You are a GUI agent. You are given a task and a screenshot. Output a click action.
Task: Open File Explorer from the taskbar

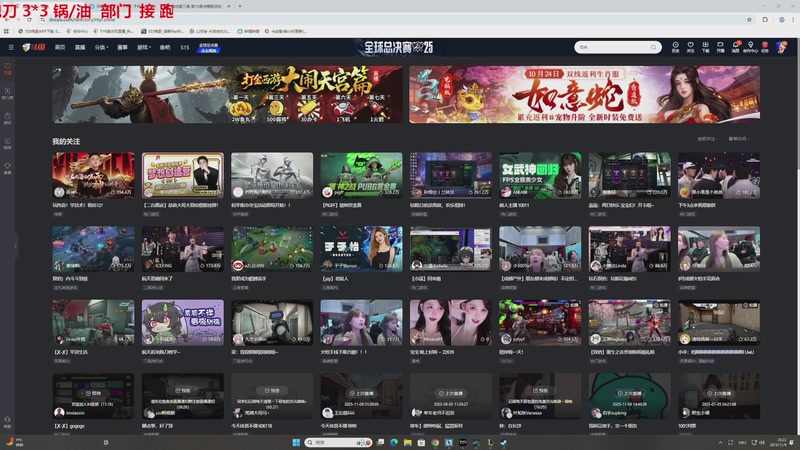(408, 442)
